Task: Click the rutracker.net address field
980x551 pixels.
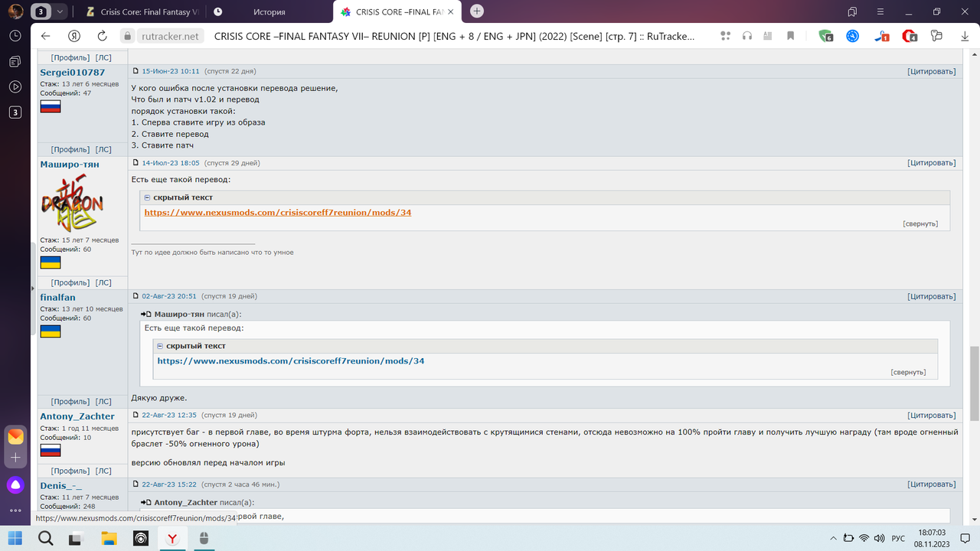Action: point(170,36)
